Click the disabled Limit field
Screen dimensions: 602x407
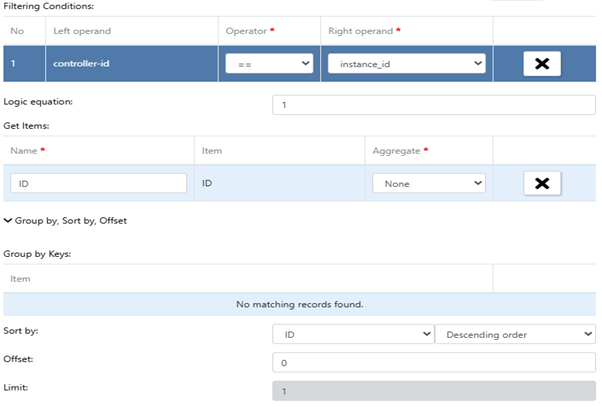[x=434, y=391]
